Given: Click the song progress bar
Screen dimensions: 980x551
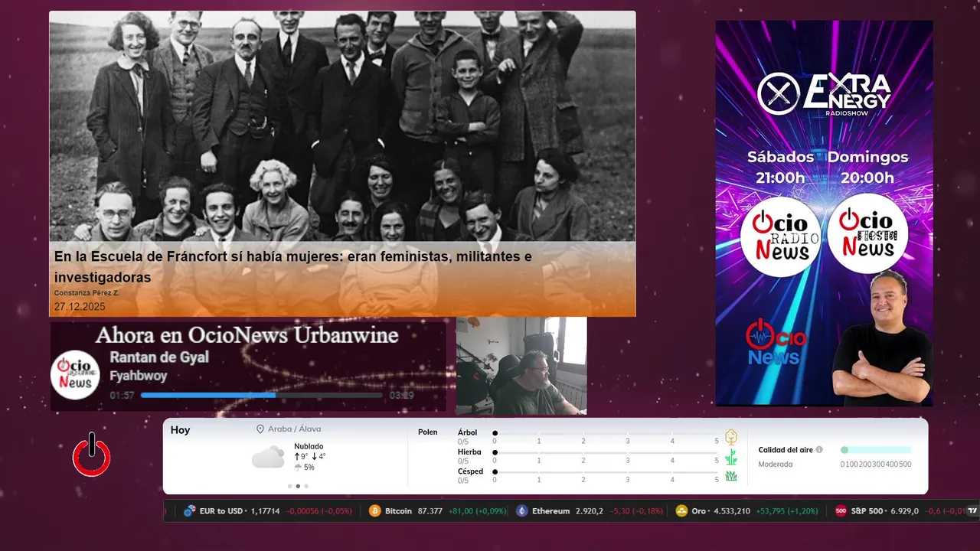Looking at the screenshot, I should point(261,395).
